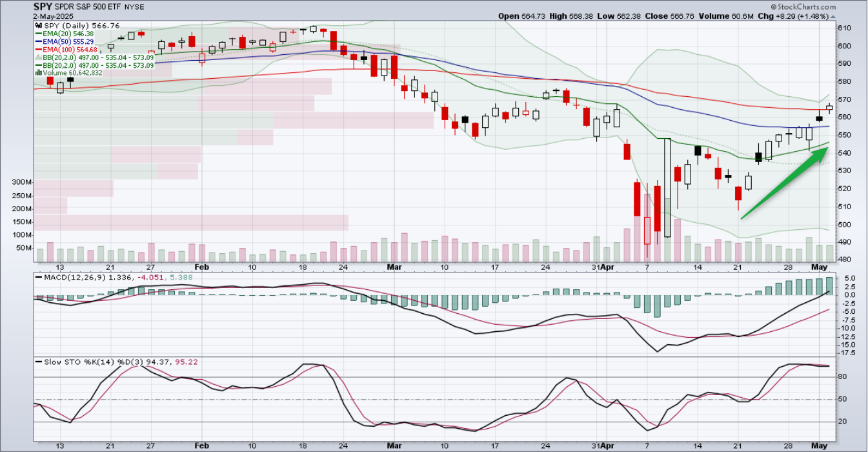Click the 580 price axis label

pos(844,81)
